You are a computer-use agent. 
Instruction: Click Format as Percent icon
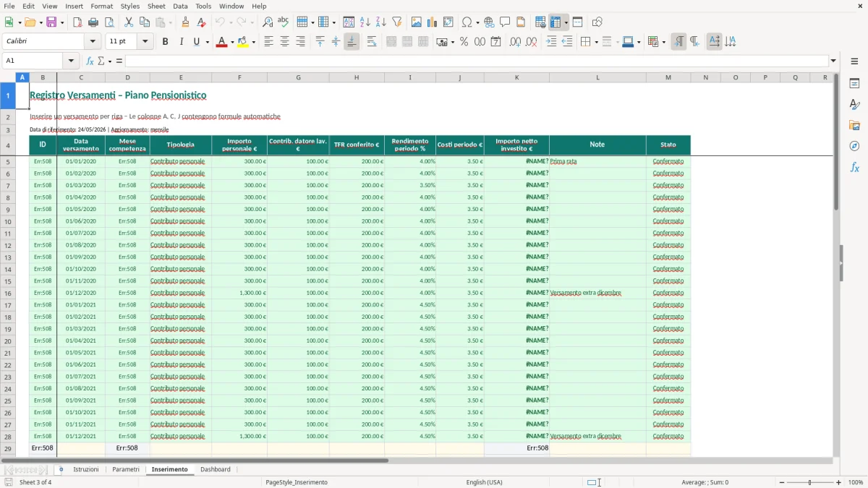[464, 42]
